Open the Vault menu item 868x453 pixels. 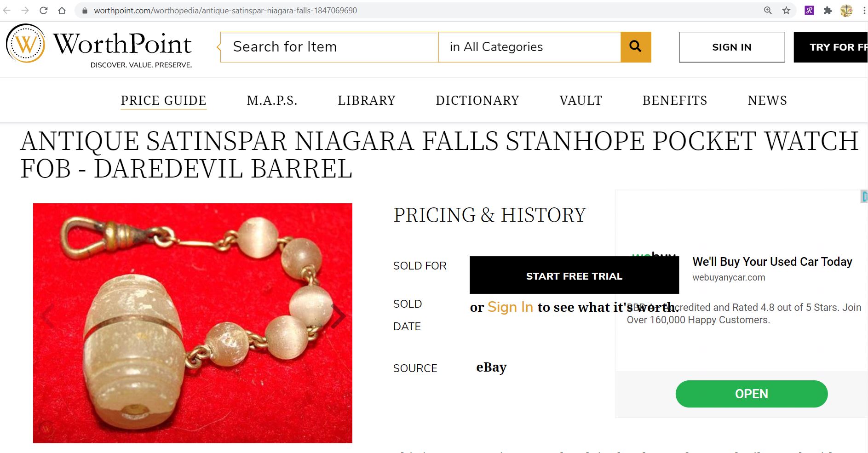581,100
